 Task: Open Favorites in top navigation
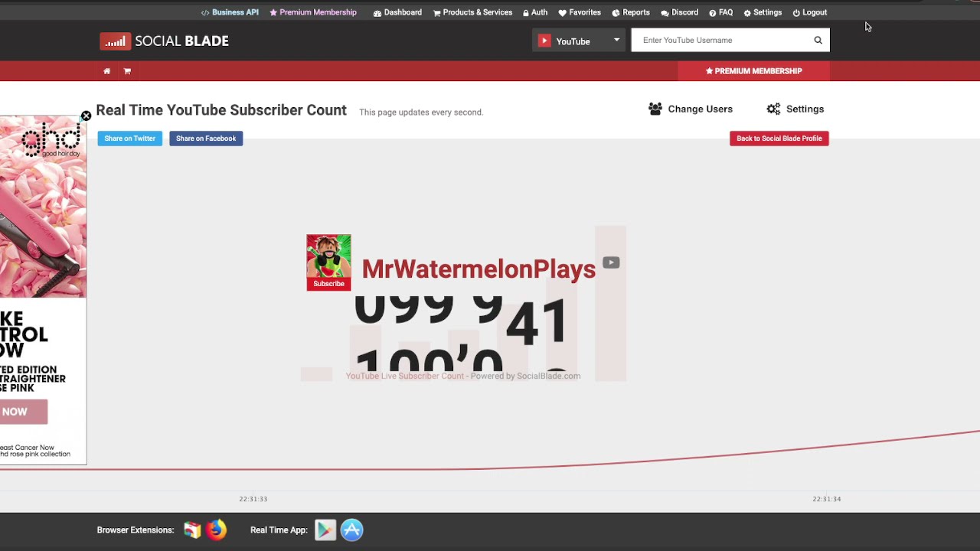[x=580, y=12]
